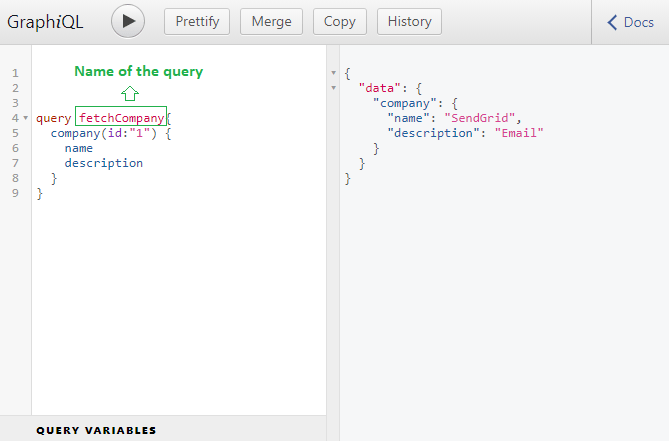Expand the Query Variables panel

96,430
